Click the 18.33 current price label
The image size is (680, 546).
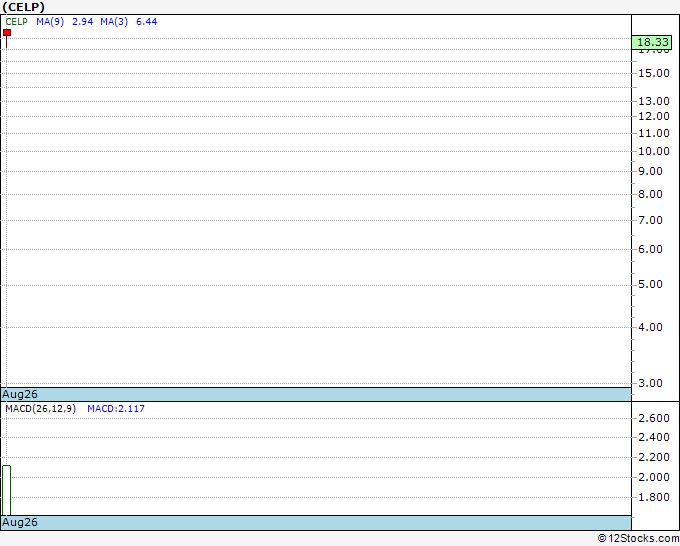(x=652, y=42)
